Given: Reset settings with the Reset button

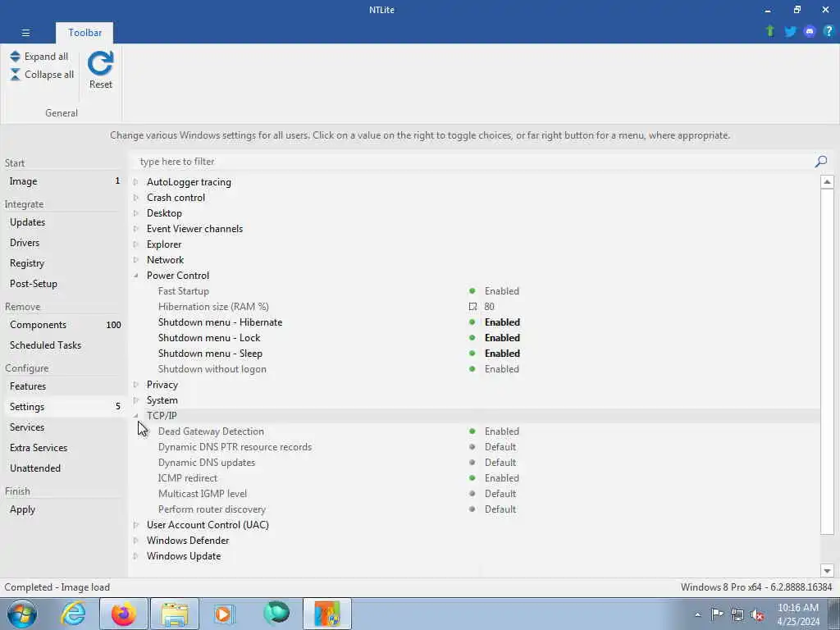Looking at the screenshot, I should [101, 70].
